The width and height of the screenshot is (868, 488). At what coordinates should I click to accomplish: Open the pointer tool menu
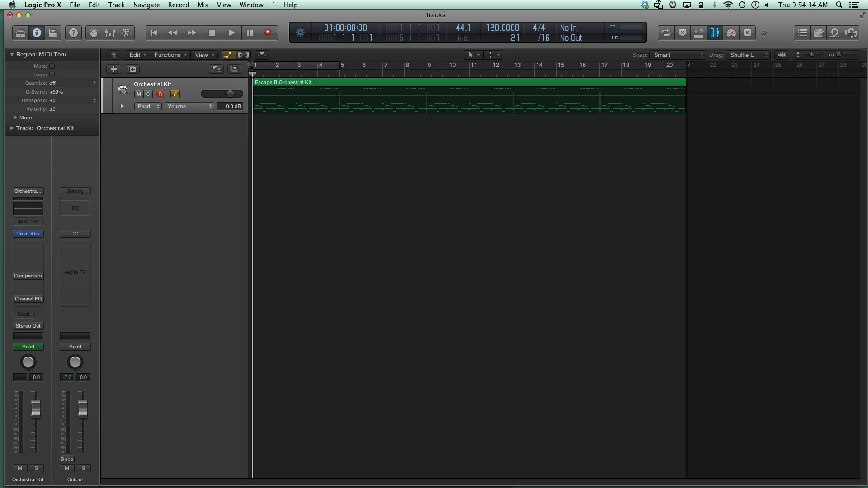point(473,55)
